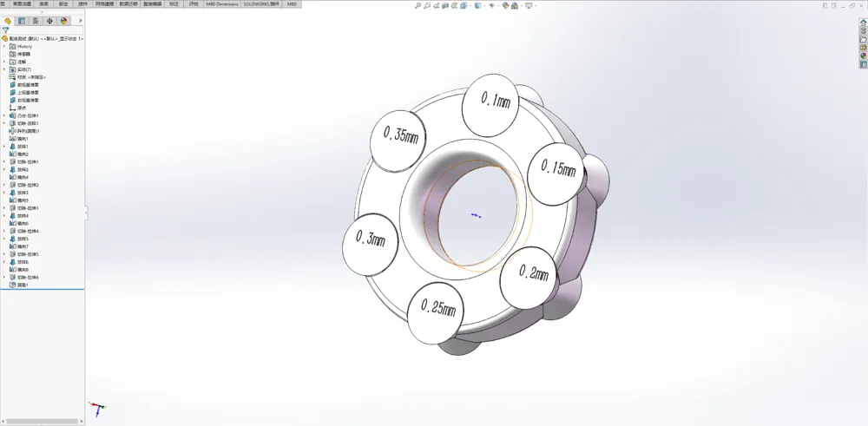The image size is (868, 426).
Task: Open Dynamic Annotation Views icon
Action: pos(455,5)
